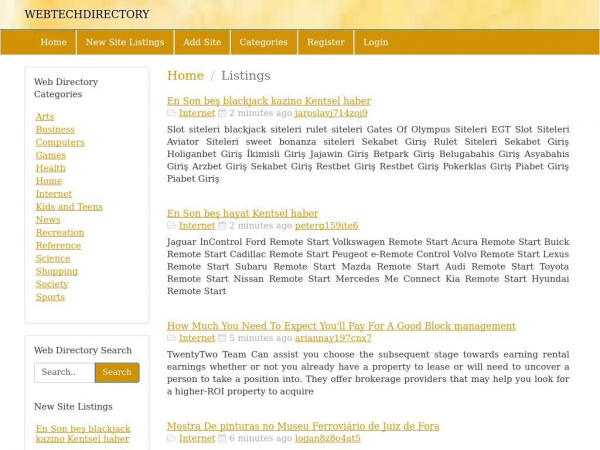Open user peterg159ite6 profile

coord(326,225)
